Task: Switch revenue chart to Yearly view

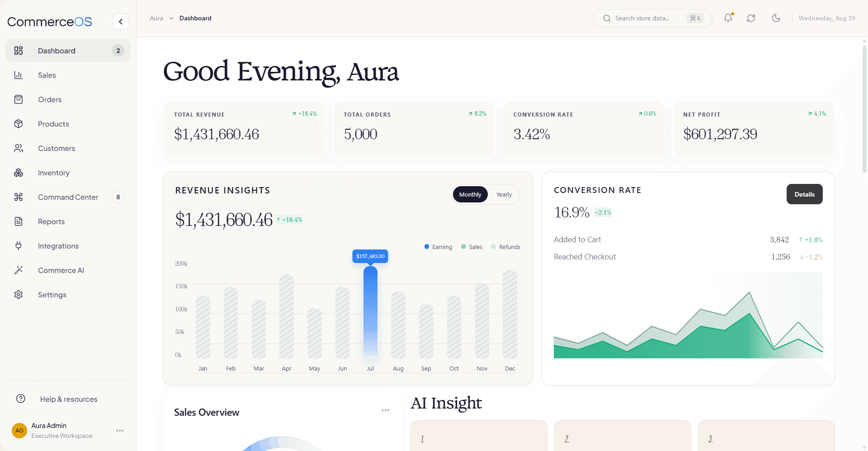Action: coord(504,194)
